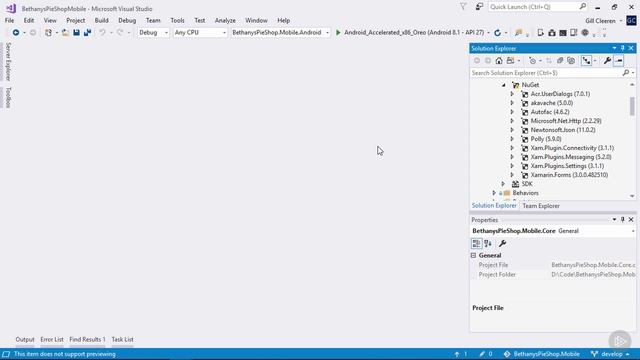Viewport: 640px width, 360px height.
Task: Toggle Alphabetical sort in Properties panel
Action: pyautogui.click(x=488, y=244)
